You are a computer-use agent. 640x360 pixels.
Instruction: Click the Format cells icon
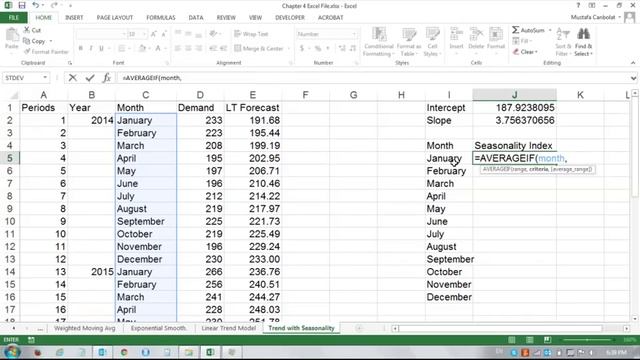(496, 35)
